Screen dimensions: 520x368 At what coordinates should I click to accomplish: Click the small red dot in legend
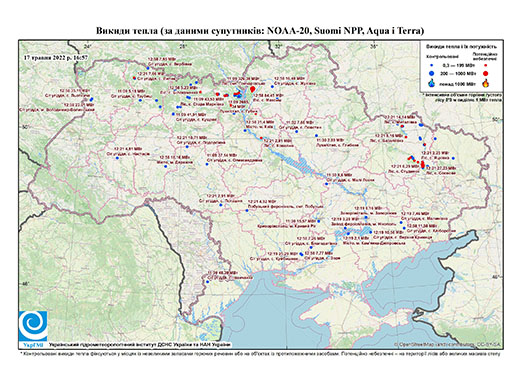485,65
